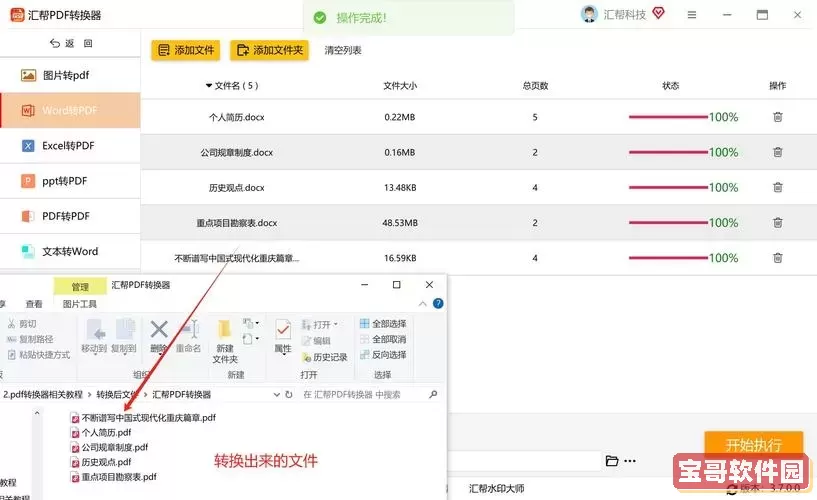Collapse the Explorer ribbon with chevron
The width and height of the screenshot is (817, 500).
click(423, 304)
